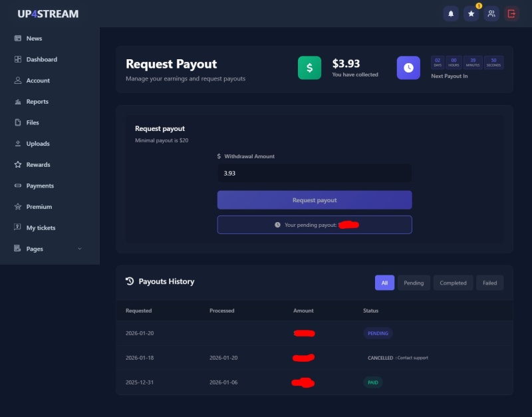The image size is (532, 417).
Task: Click the Your pending payout button
Action: [315, 225]
